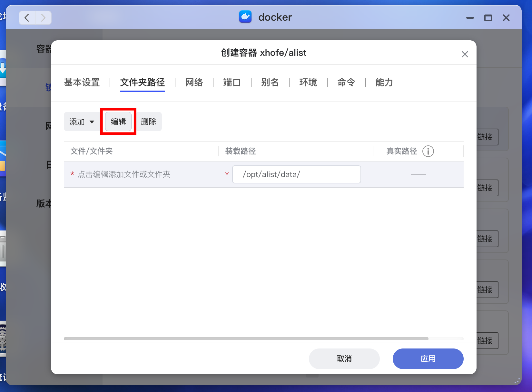
Task: Click the 装载路径 column header
Action: tap(241, 151)
